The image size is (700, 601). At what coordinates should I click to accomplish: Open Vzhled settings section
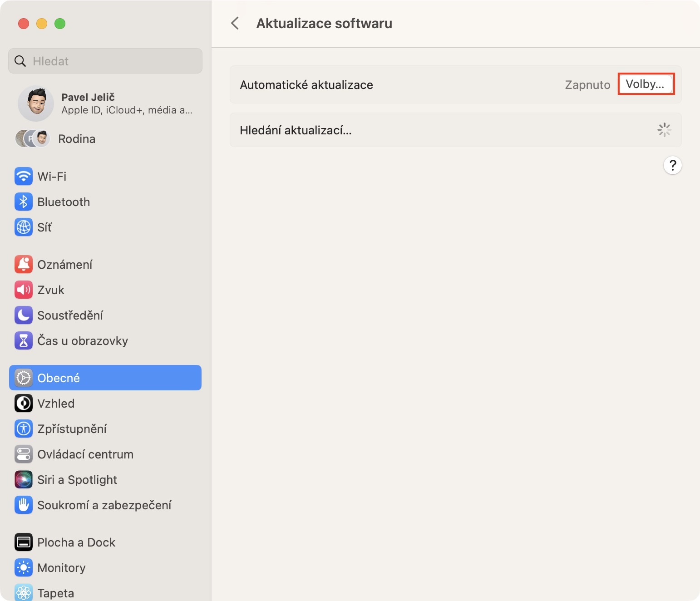pos(56,404)
